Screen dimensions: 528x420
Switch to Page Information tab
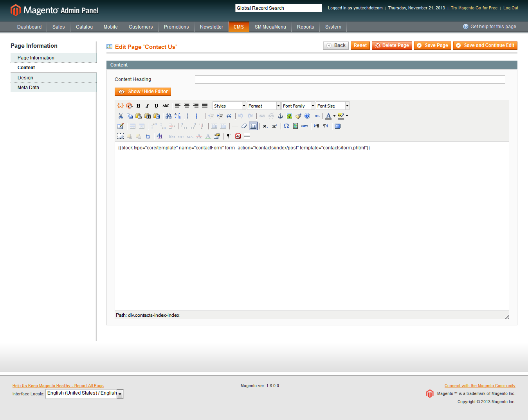[53, 57]
